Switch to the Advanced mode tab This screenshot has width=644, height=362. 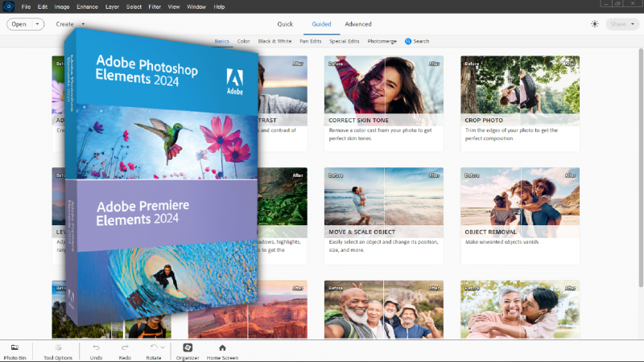[358, 24]
